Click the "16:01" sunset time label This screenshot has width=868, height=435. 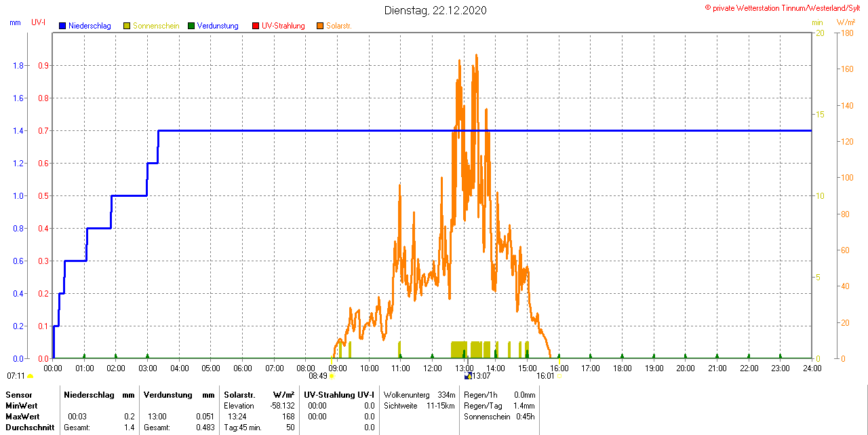click(545, 375)
